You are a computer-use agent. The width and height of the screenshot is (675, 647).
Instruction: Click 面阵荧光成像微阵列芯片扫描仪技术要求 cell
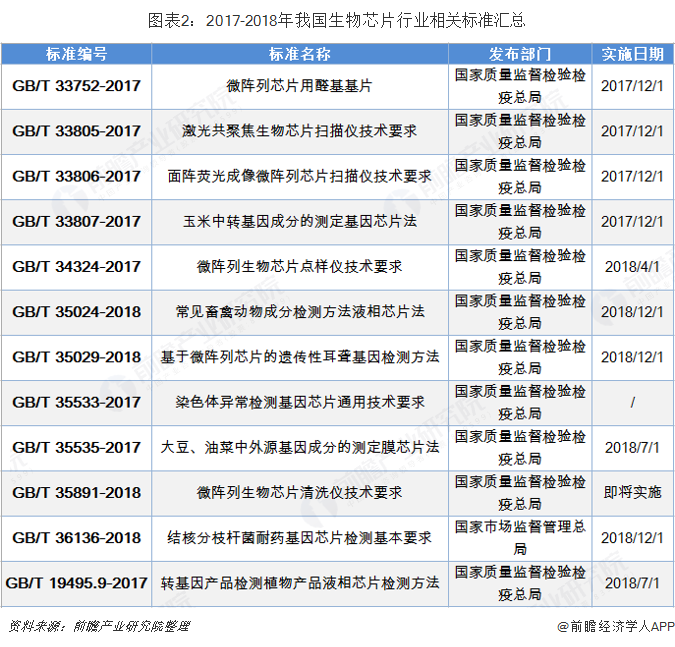(x=299, y=176)
